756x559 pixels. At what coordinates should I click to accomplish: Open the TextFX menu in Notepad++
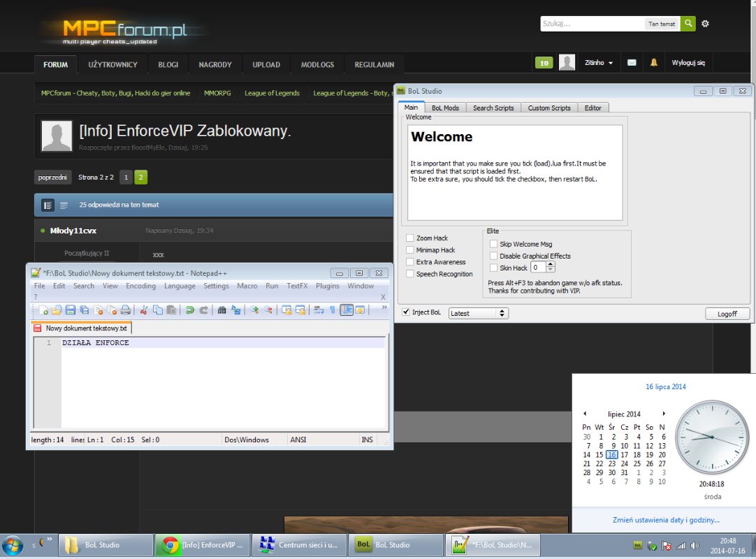tap(297, 286)
